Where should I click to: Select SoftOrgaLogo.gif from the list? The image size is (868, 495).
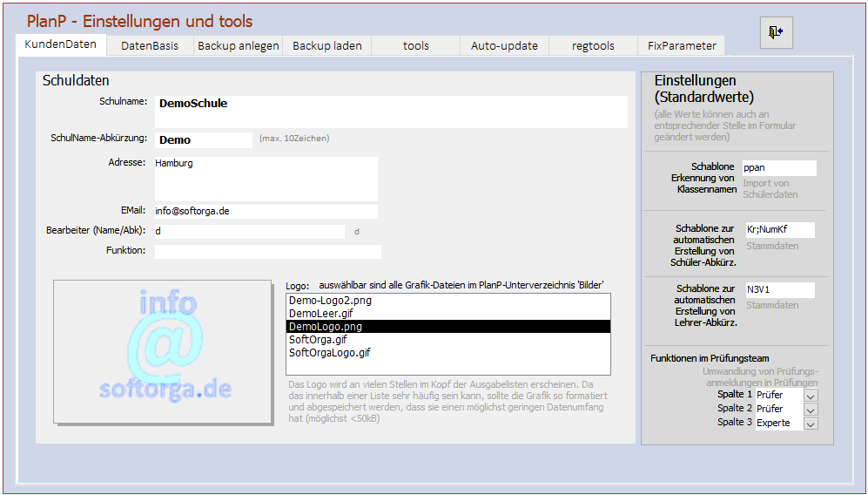click(447, 353)
